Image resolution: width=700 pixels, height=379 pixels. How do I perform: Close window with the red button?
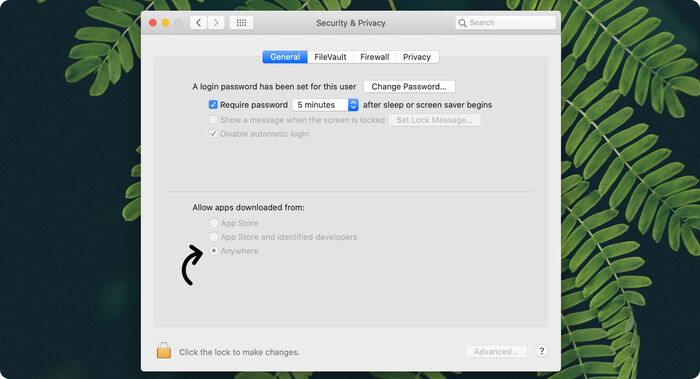[x=153, y=23]
